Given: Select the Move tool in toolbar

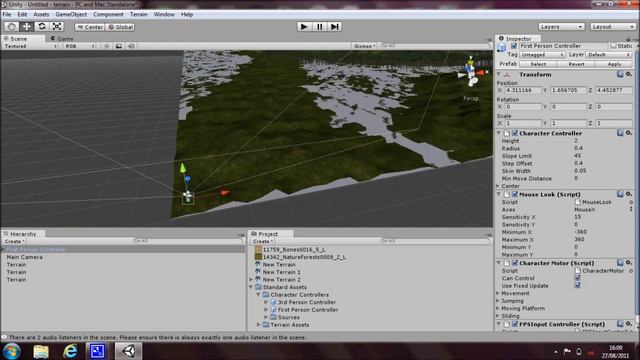Looking at the screenshot, I should point(27,27).
